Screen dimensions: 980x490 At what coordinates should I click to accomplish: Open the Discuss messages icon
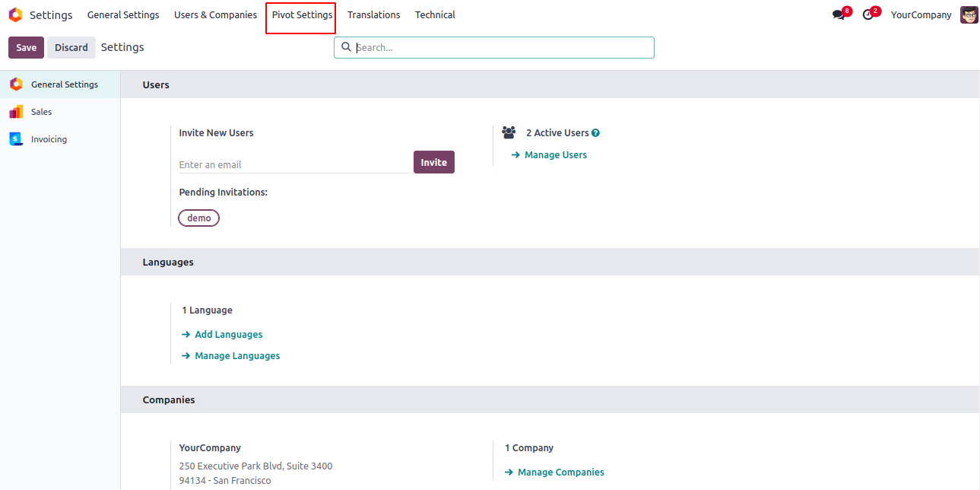[x=839, y=15]
